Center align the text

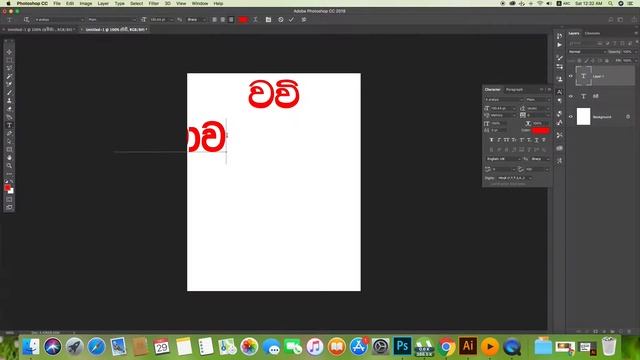(223, 20)
